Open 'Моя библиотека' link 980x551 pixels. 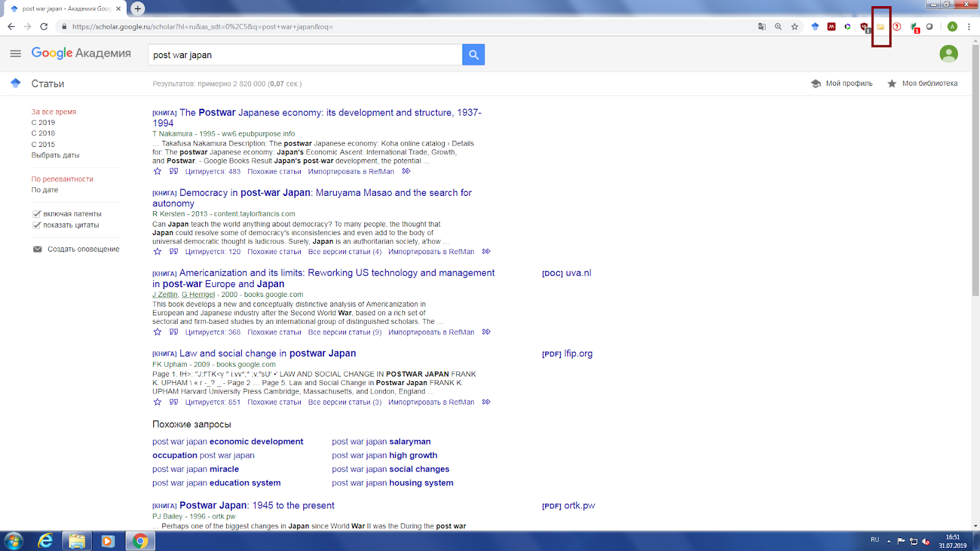tap(930, 83)
